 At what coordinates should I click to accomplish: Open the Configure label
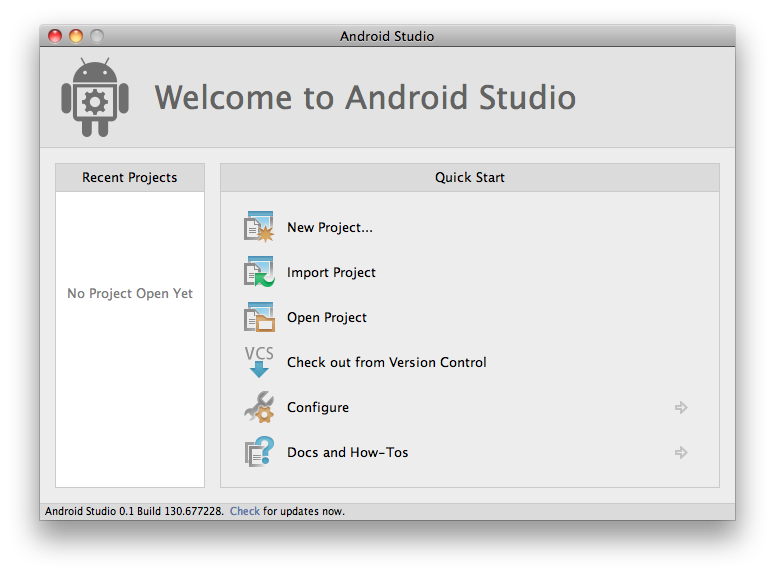(318, 407)
